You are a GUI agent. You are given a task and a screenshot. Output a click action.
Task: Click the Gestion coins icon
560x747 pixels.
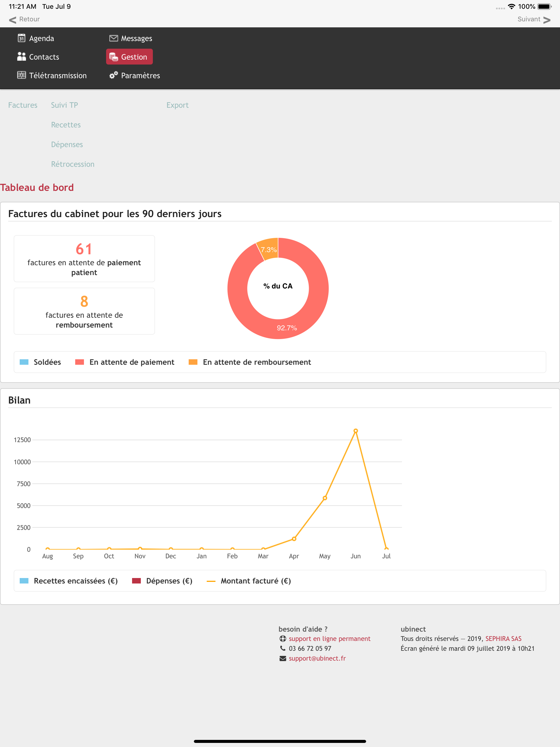[113, 57]
